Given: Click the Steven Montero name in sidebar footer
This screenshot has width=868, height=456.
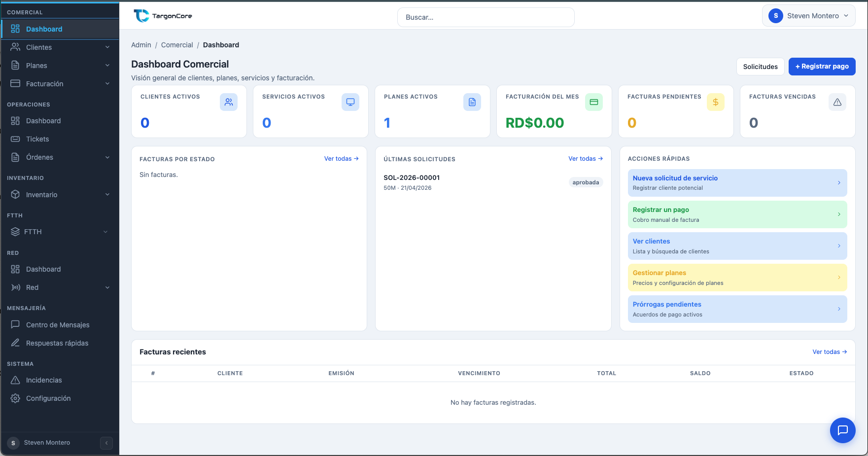Looking at the screenshot, I should pos(47,443).
